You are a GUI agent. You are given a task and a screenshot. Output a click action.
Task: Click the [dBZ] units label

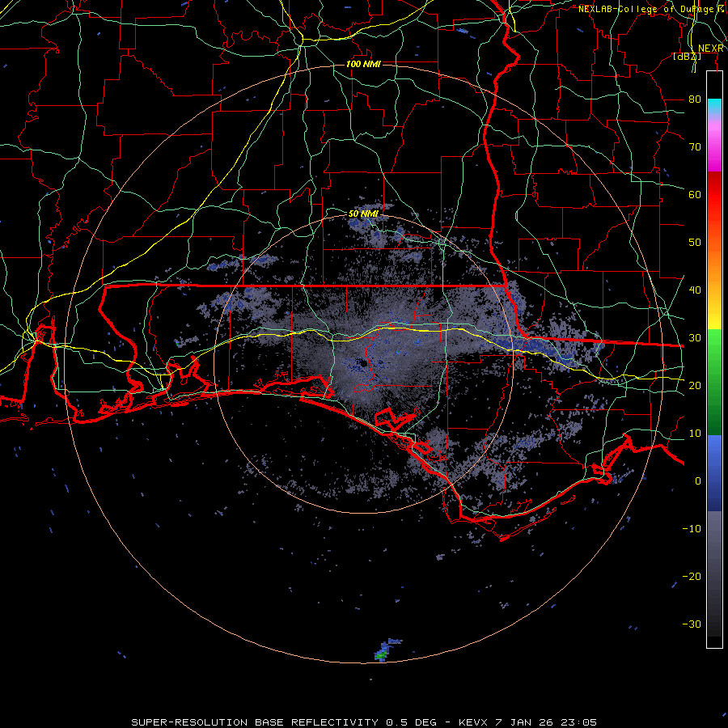tap(687, 57)
